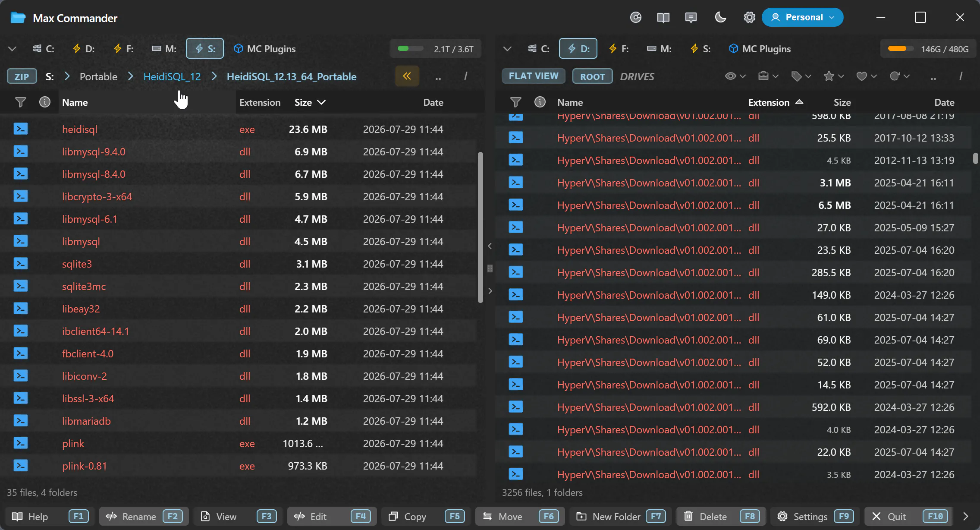Expand function bar with right chevron
The width and height of the screenshot is (980, 530).
click(x=965, y=516)
